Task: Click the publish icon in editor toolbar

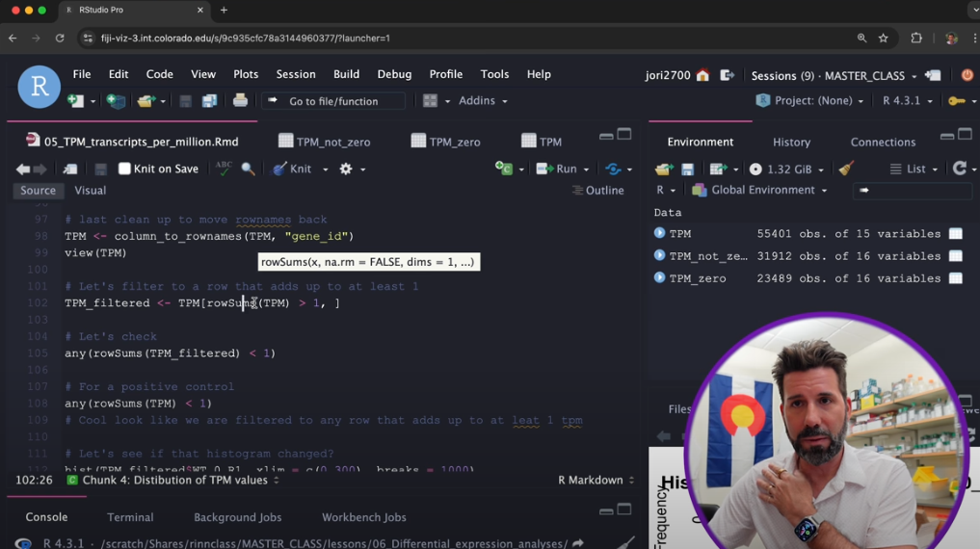Action: [x=613, y=169]
